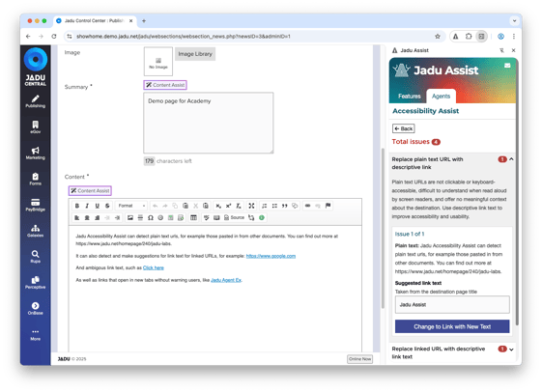This screenshot has height=392, width=542.
Task: Open a new browser tab
Action: [144, 20]
